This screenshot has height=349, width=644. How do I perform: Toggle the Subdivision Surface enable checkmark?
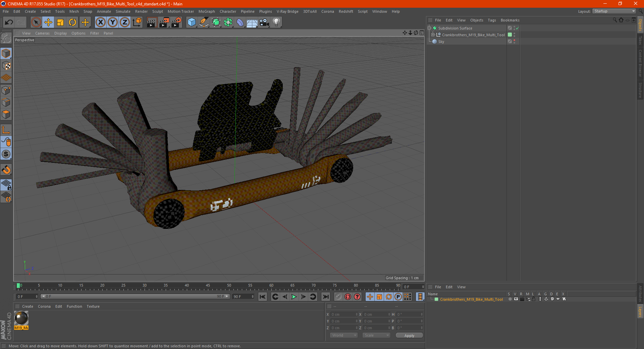pyautogui.click(x=518, y=28)
